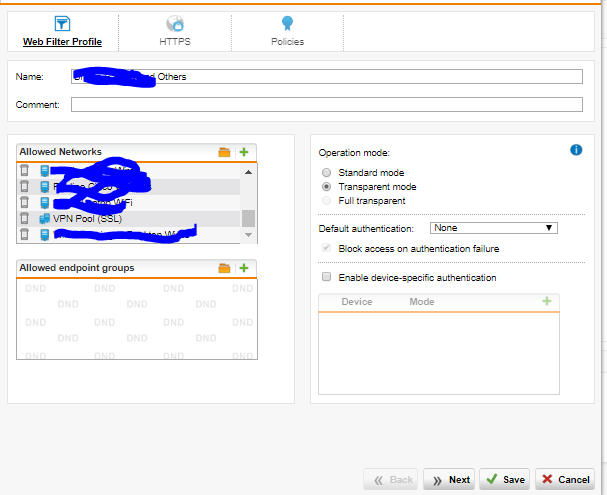Screen dimensions: 607x495
Task: Remove the first Allowed Networks entry via trash icon
Action: point(24,170)
